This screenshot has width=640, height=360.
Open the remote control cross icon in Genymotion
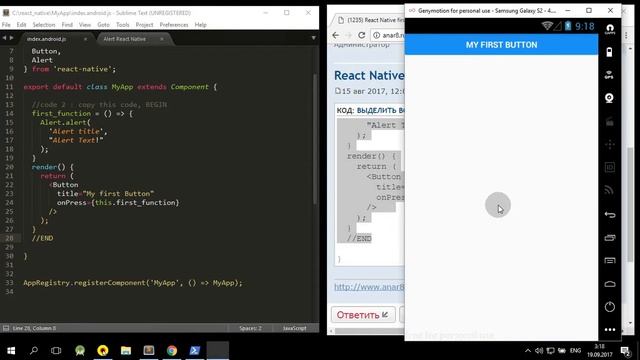click(609, 144)
